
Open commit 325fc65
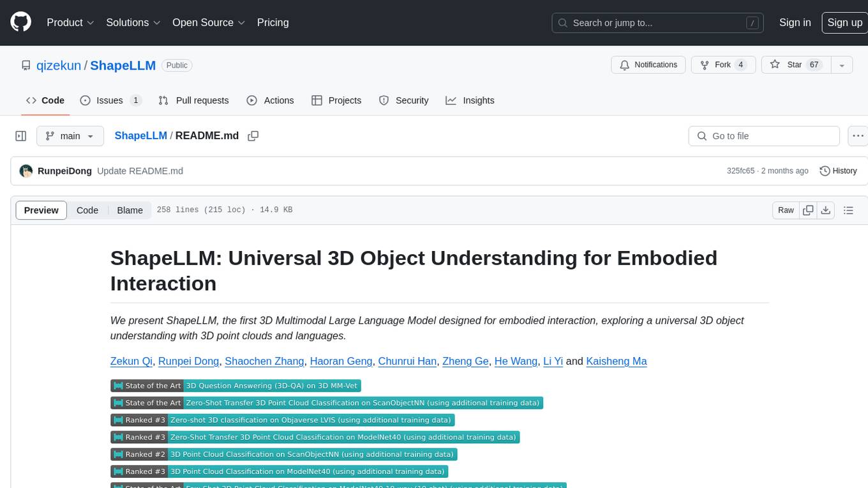tap(740, 171)
